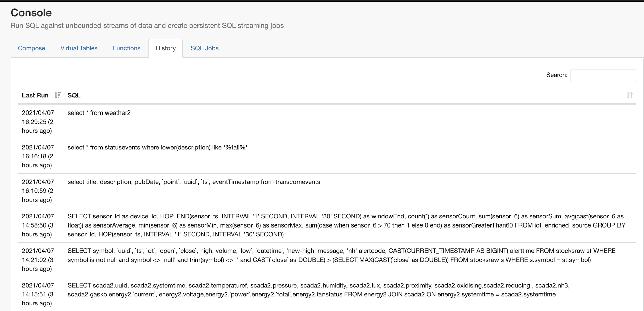Click the sort arrows icon for SQL column
The image size is (644, 311).
629,95
